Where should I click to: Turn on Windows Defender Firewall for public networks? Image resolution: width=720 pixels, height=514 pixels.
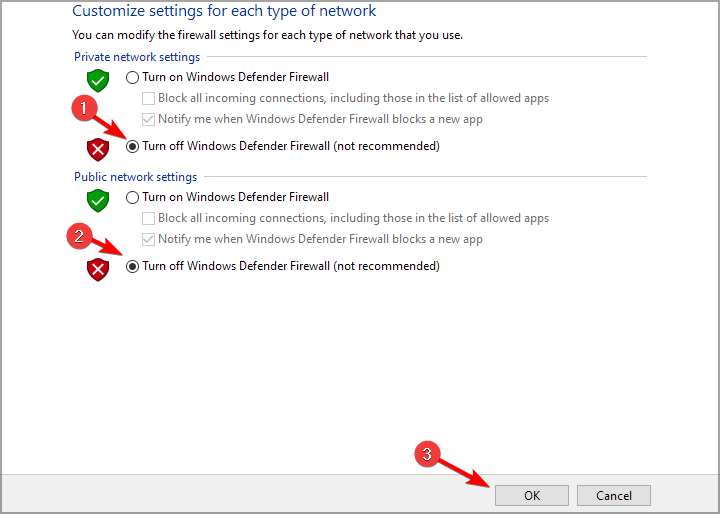(x=133, y=198)
